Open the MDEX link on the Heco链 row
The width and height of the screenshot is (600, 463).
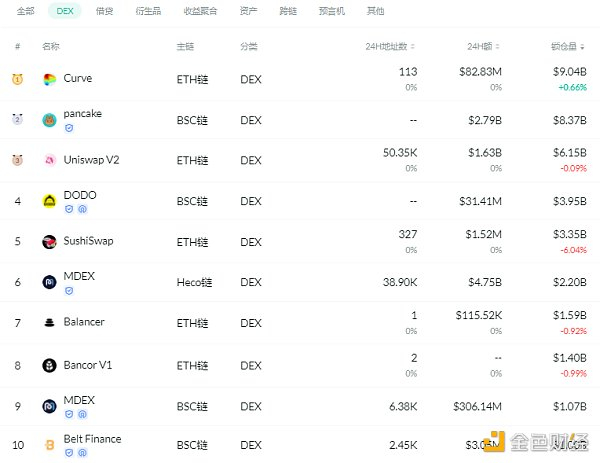pyautogui.click(x=79, y=278)
